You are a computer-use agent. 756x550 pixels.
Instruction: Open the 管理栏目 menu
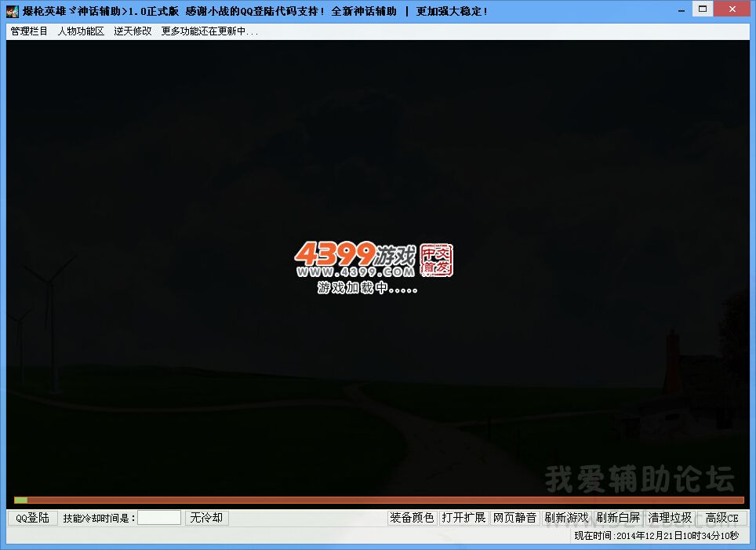pyautogui.click(x=29, y=31)
